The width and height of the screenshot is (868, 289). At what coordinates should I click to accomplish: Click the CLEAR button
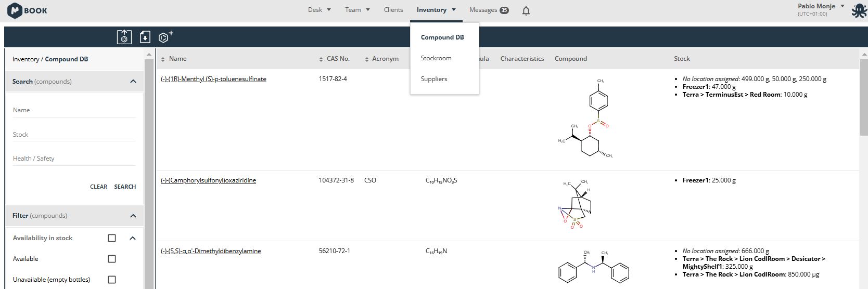98,187
